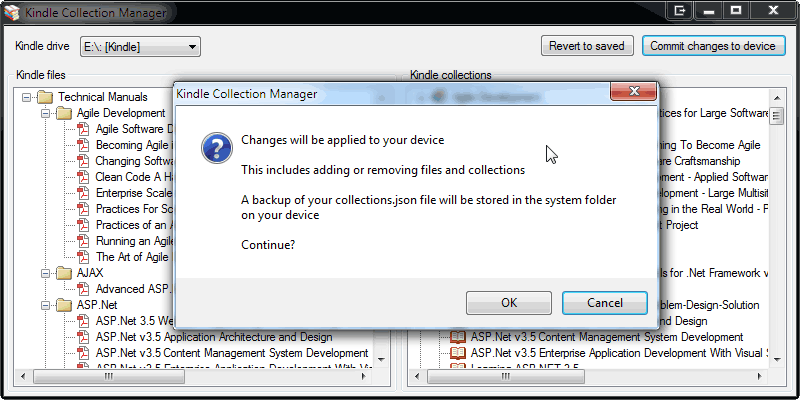Viewport: 800px width, 400px height.
Task: Click the Technical Manuals folder icon
Action: tap(44, 97)
